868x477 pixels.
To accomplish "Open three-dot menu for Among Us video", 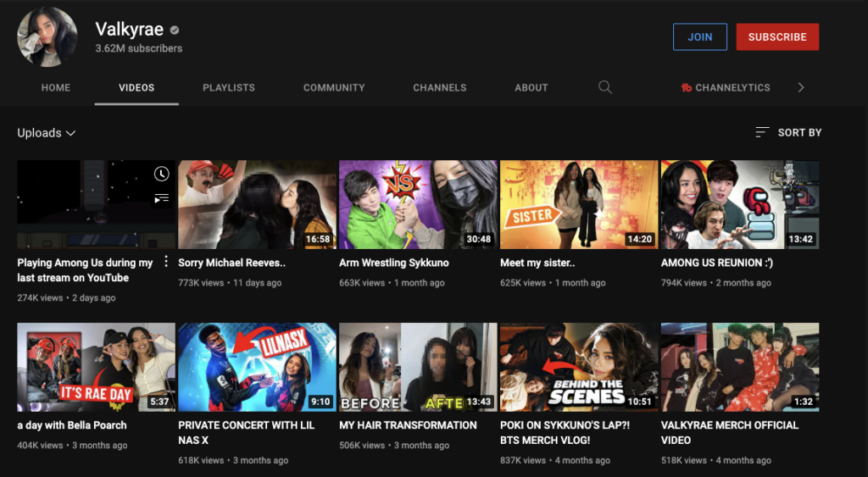I will (165, 262).
